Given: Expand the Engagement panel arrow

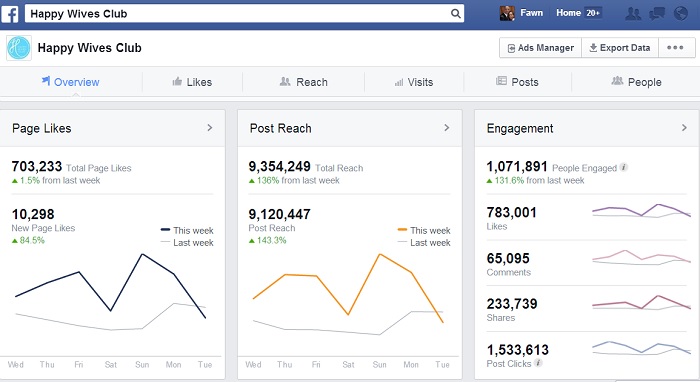Looking at the screenshot, I should (x=684, y=128).
